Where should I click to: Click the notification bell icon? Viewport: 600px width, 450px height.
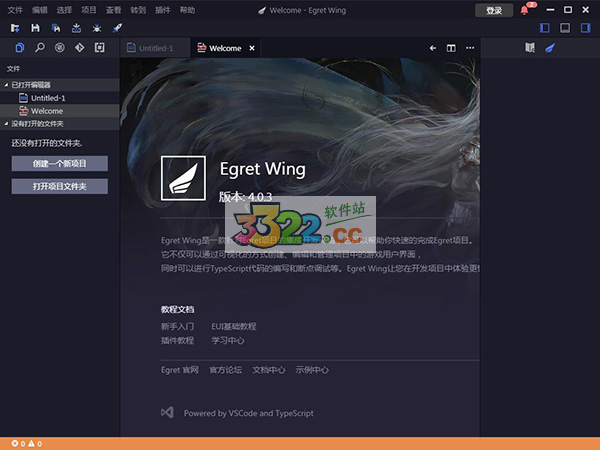[525, 10]
